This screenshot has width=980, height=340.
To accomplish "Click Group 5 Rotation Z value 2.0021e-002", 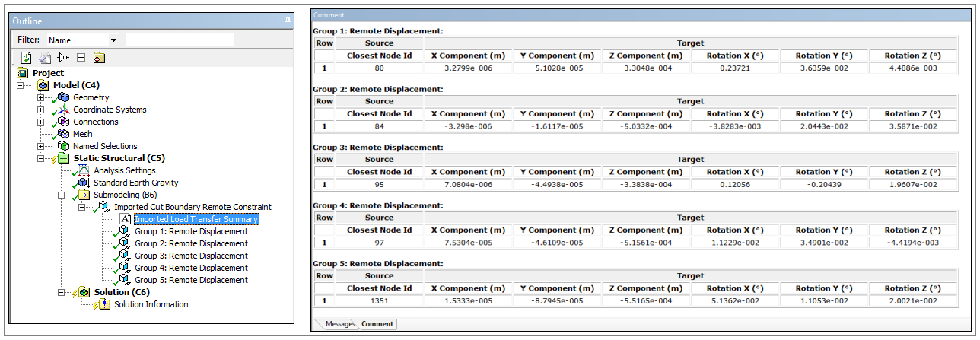I will click(x=914, y=300).
